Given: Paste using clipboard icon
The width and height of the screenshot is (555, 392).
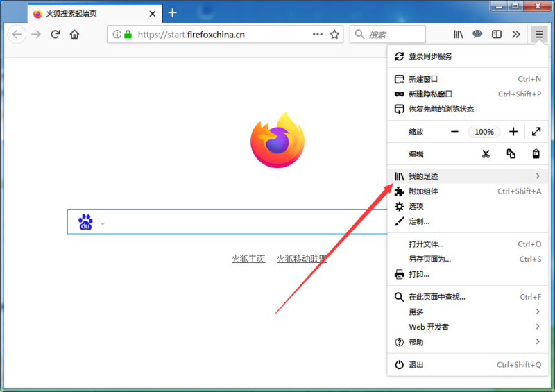Looking at the screenshot, I should click(x=536, y=154).
